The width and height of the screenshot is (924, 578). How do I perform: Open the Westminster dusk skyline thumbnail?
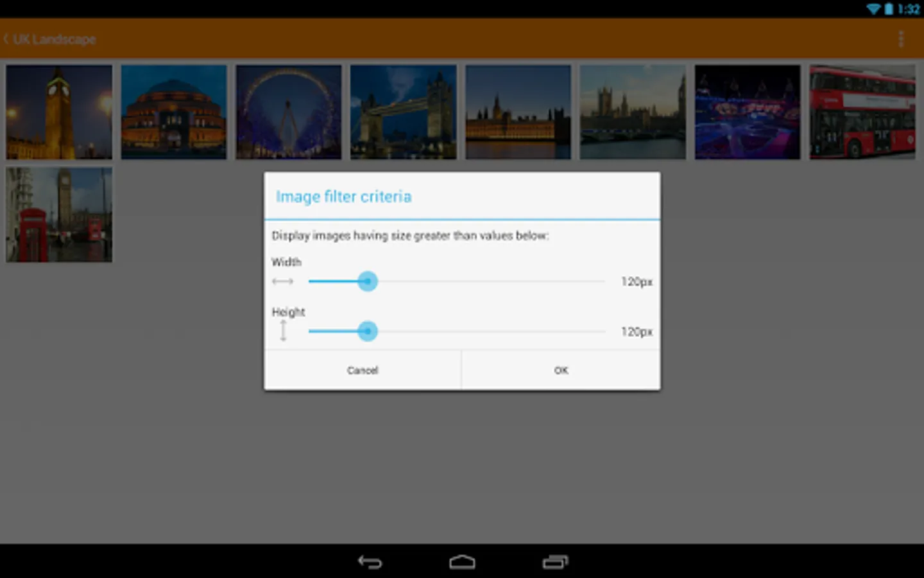point(633,112)
